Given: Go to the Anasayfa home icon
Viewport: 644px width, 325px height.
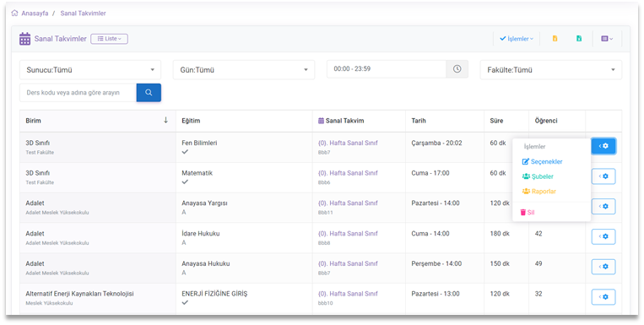Looking at the screenshot, I should pyautogui.click(x=15, y=14).
